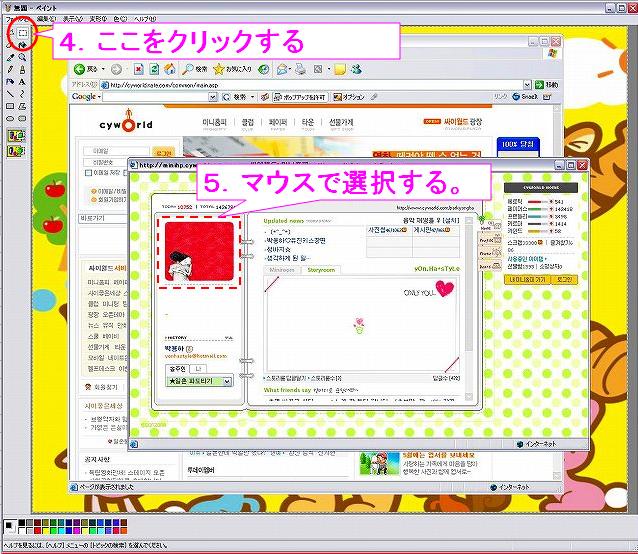Select the Pencil tool
638x554 pixels.
(10, 70)
